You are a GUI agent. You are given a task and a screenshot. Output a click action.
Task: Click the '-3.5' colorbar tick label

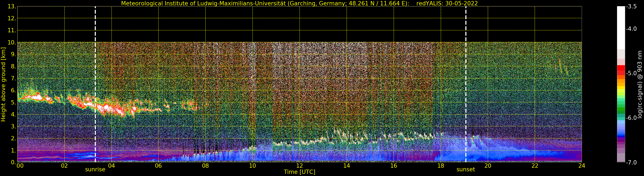[x=631, y=6]
